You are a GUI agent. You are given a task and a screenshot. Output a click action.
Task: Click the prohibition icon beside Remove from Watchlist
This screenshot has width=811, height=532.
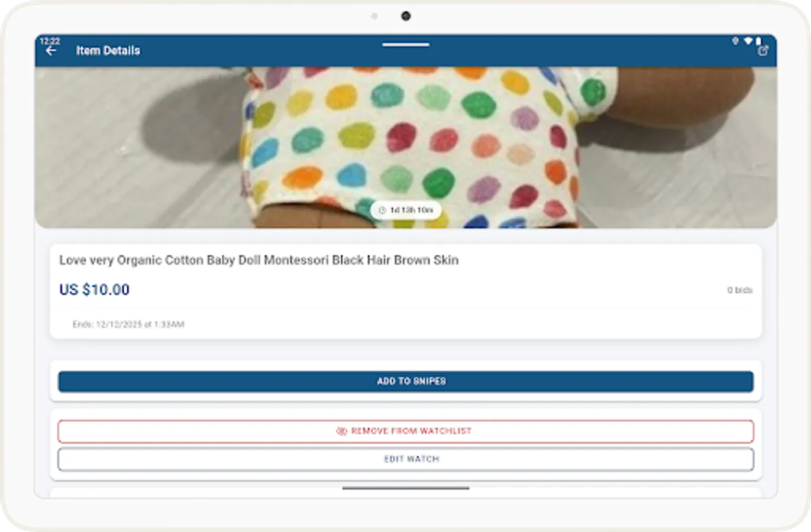[x=342, y=430]
